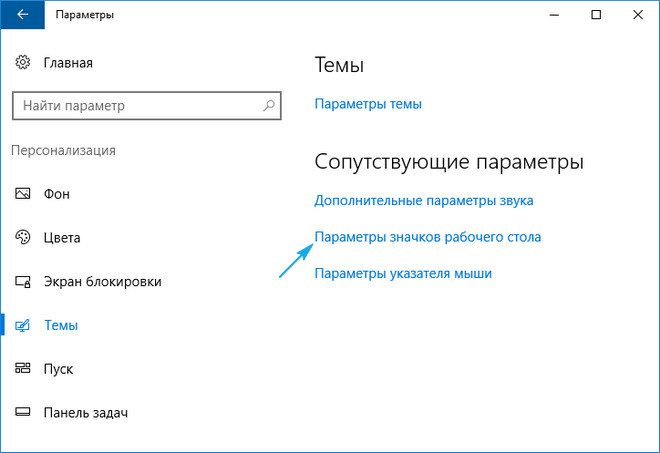The width and height of the screenshot is (660, 453).
Task: Switch to the Цвета section
Action: 62,238
